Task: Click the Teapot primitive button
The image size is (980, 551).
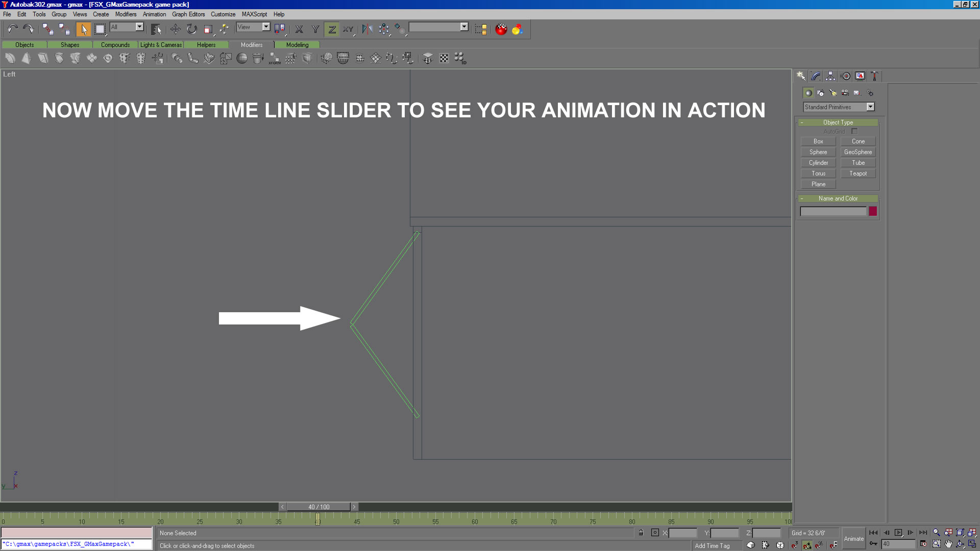Action: pos(857,173)
